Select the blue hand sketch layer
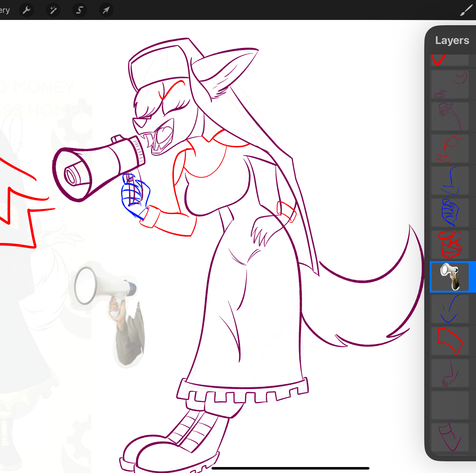This screenshot has height=473, width=476. point(450,212)
